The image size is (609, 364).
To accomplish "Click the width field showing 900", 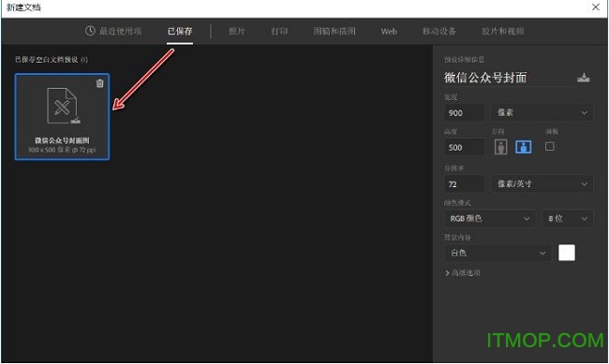I will [x=464, y=113].
